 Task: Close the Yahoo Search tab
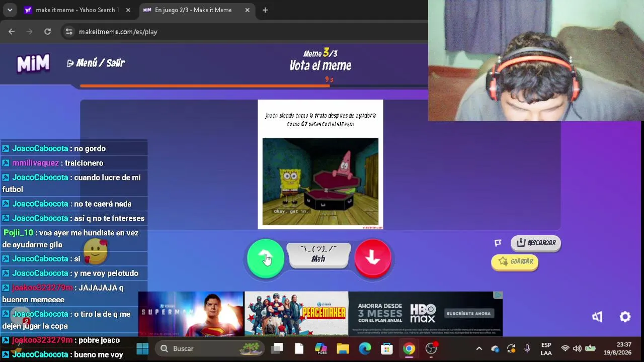pos(128,10)
